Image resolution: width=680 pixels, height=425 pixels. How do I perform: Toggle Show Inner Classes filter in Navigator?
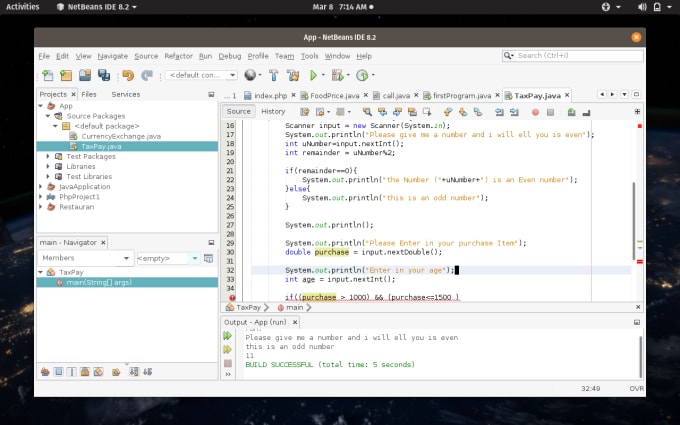(x=98, y=372)
